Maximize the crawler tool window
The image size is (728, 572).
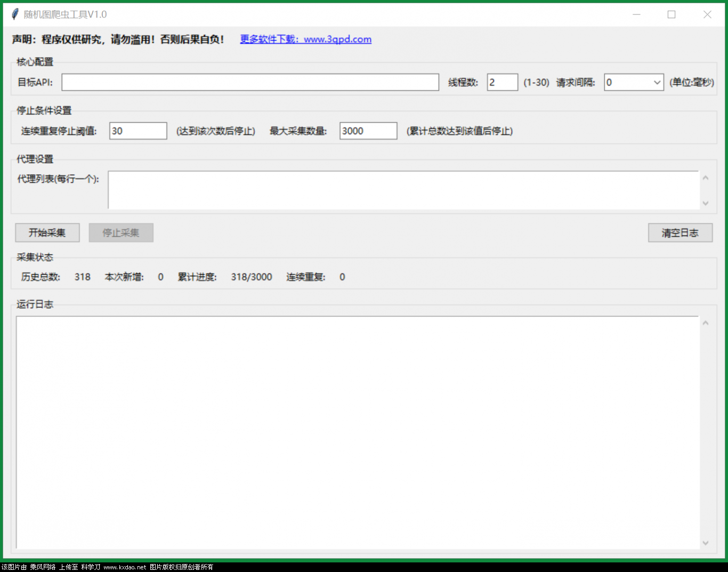tap(672, 14)
